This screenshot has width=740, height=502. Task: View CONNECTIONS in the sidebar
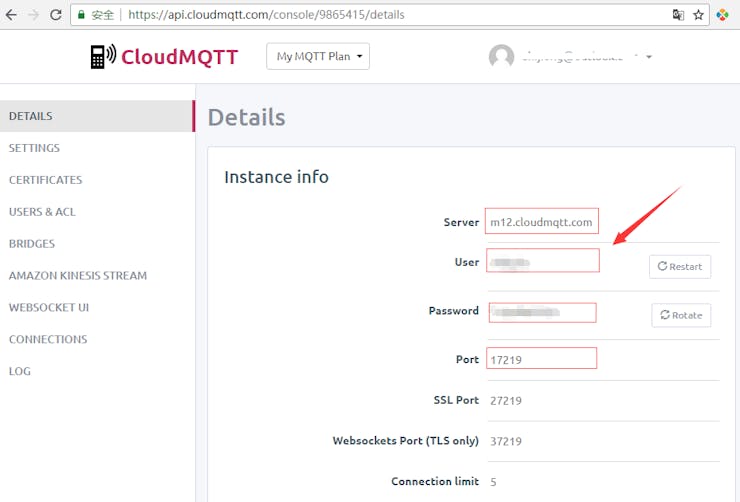48,339
